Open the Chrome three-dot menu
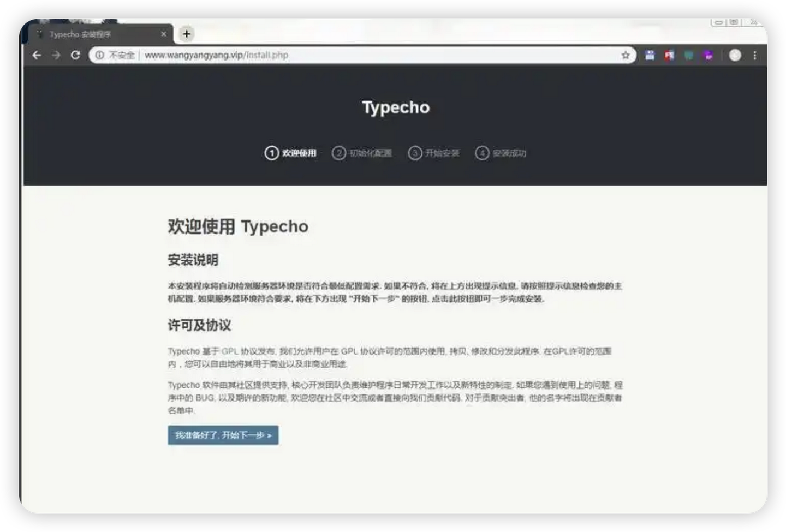786x532 pixels. (755, 55)
